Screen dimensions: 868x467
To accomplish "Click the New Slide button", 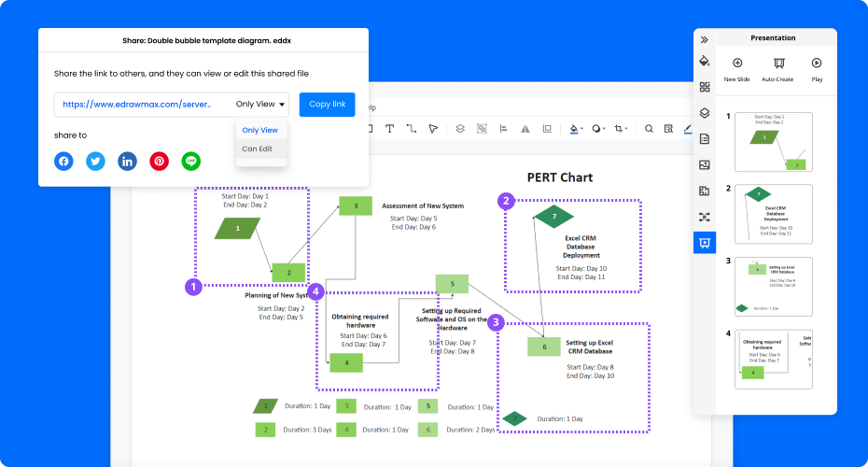I will (x=736, y=69).
